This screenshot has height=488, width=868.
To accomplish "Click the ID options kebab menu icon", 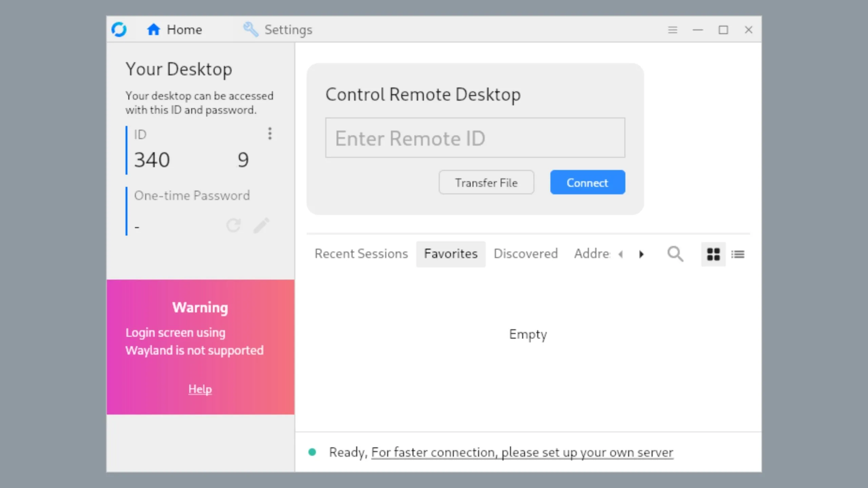I will [x=270, y=133].
